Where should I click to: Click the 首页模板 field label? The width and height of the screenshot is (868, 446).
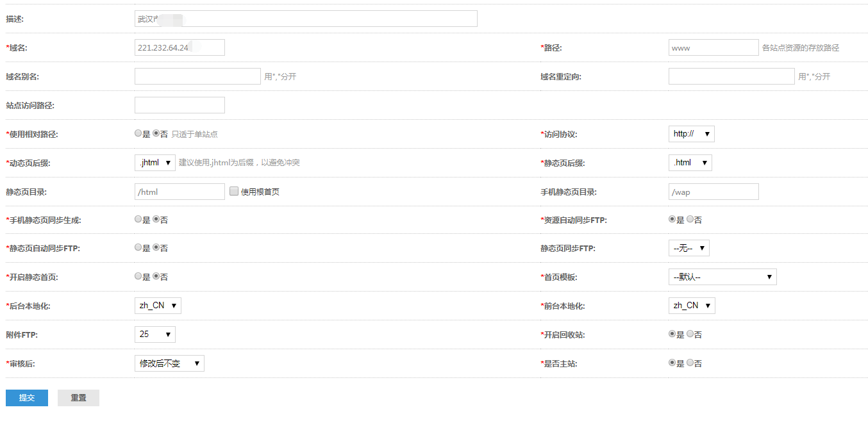[559, 277]
